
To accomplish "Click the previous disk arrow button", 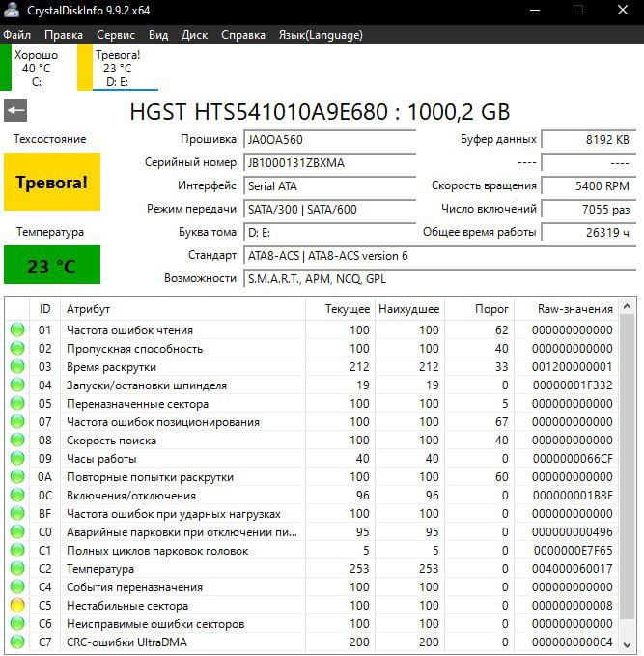I will [15, 110].
